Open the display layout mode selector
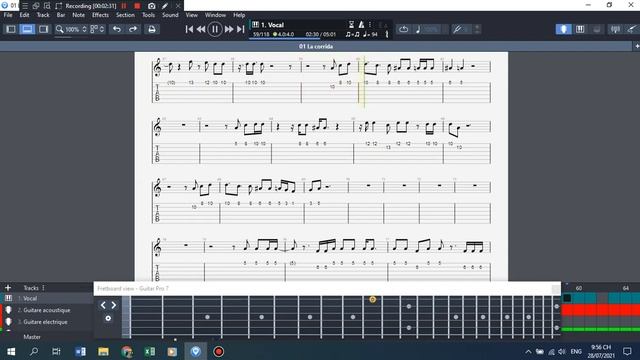Screen dimensions: 640x360 (97, 29)
